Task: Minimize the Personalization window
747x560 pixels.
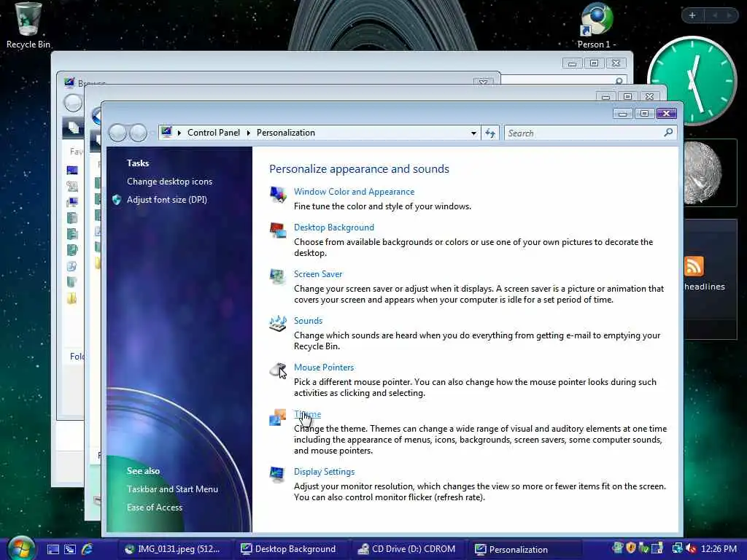Action: point(622,114)
